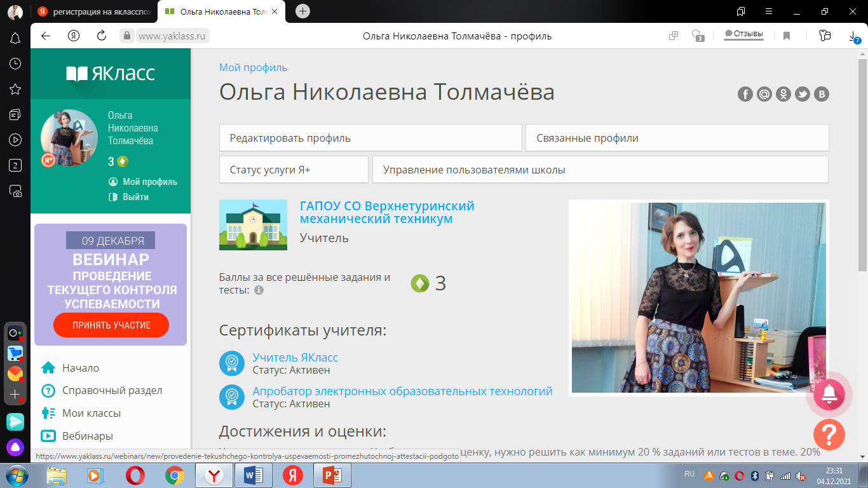Click the ПРИНЯТЬ УЧАСТИЕ webinar button
Screen dimensions: 868x488
tap(111, 325)
